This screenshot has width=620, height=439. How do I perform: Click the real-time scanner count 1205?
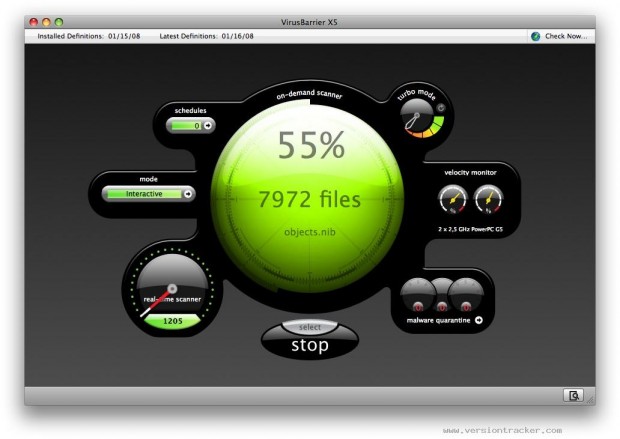pyautogui.click(x=172, y=321)
